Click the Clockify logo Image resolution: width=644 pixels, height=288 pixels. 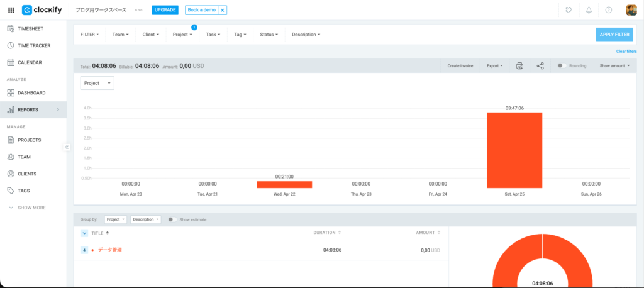41,10
